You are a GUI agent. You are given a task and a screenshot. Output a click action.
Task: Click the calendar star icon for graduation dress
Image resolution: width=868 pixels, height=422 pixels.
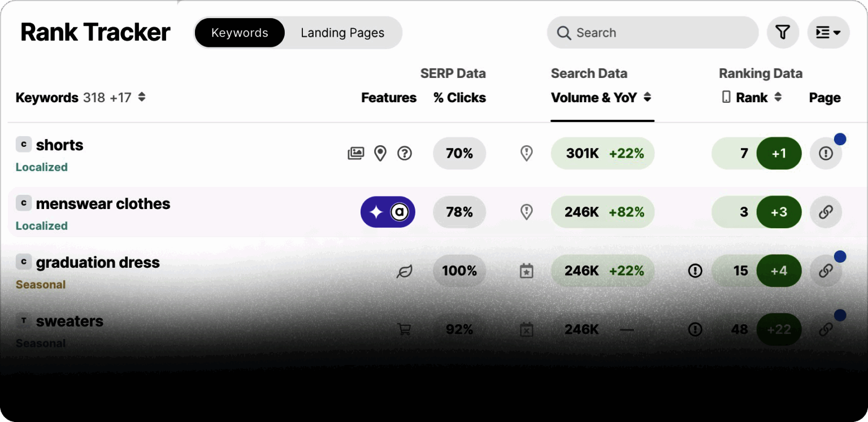(x=526, y=271)
